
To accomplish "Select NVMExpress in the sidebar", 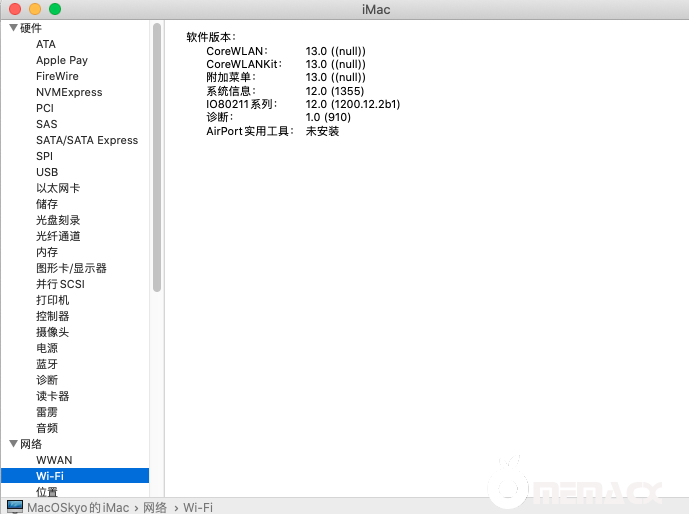I will pos(69,92).
